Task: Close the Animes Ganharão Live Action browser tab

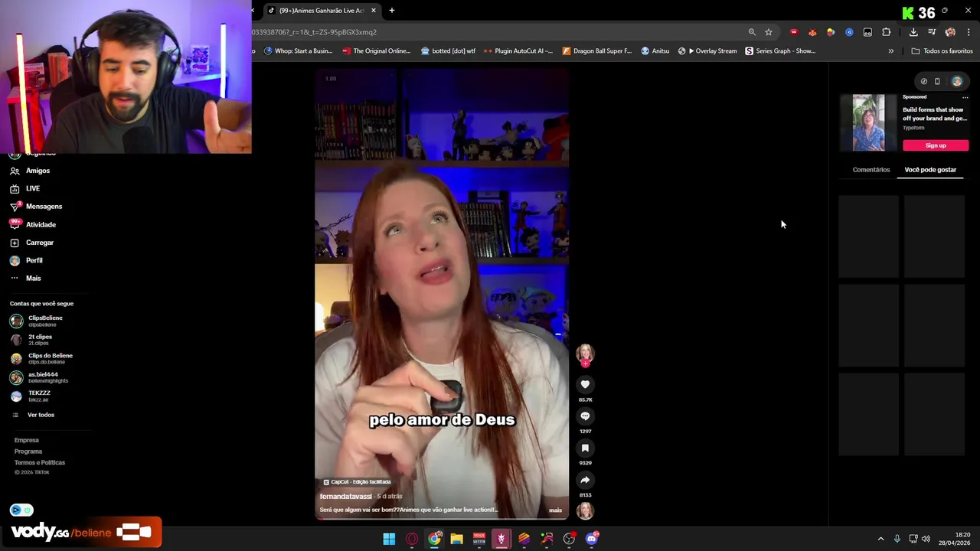Action: 374,11
